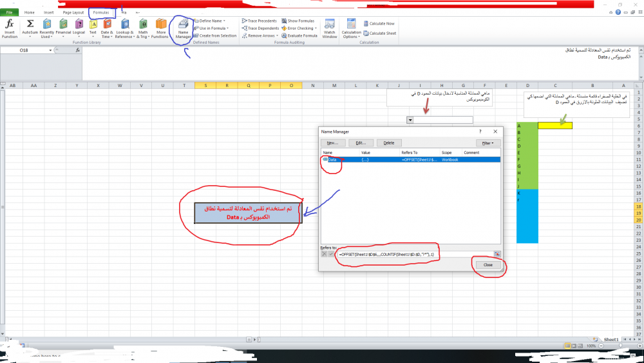Image resolution: width=644 pixels, height=363 pixels.
Task: Open the Logical functions library
Action: 79,28
